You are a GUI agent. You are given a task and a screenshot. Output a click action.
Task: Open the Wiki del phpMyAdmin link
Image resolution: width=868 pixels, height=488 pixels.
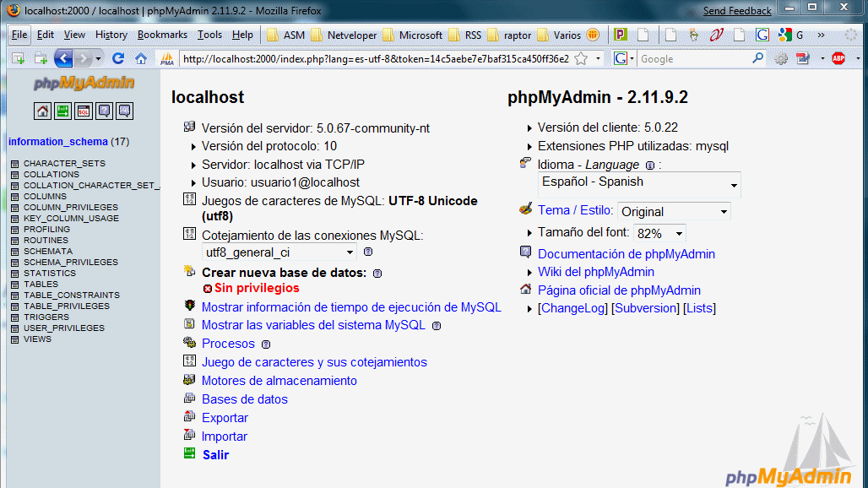(596, 272)
